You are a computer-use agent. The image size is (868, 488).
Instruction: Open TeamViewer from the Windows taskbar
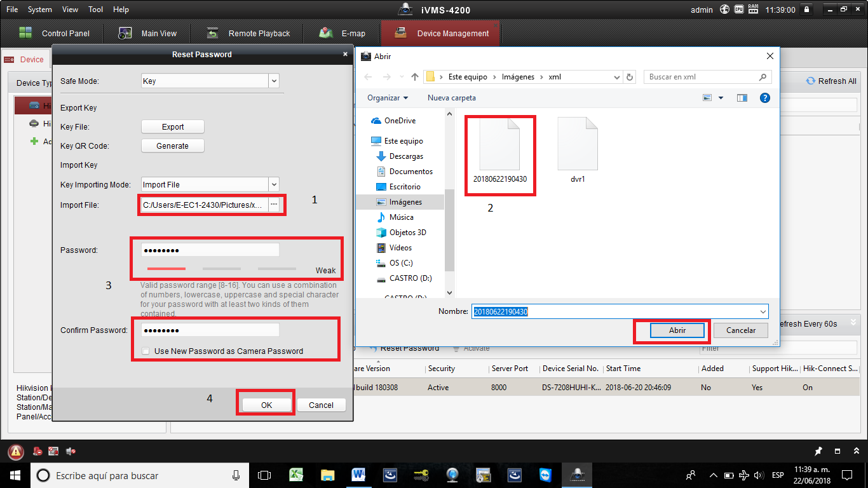click(546, 475)
